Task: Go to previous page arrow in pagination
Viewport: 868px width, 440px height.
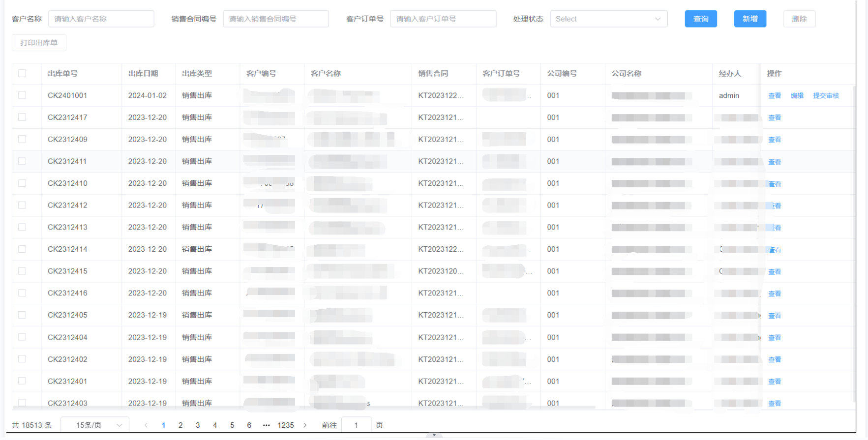Action: pyautogui.click(x=146, y=425)
